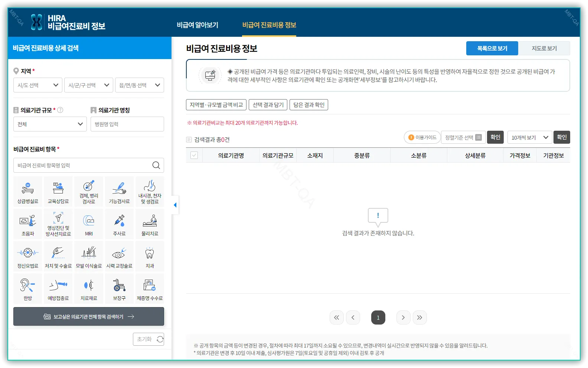
Task: Open the 읍/면/동 선택 dropdown
Action: (x=140, y=85)
